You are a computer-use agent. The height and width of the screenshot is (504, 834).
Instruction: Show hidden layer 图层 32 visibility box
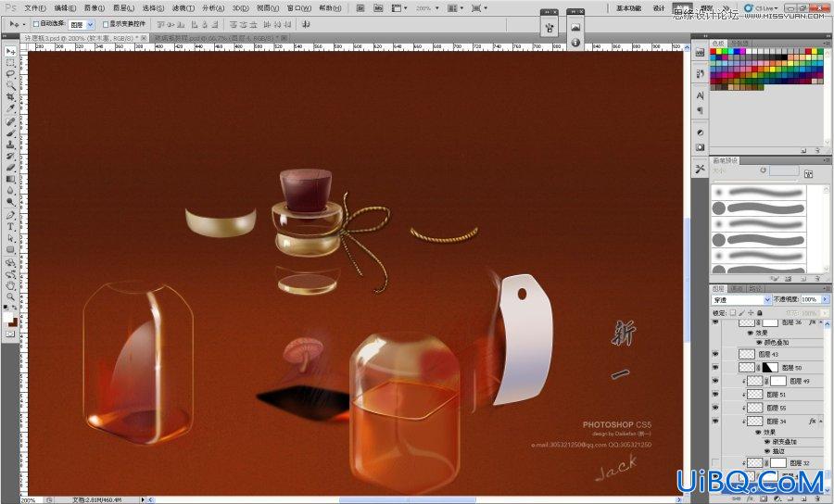click(715, 463)
